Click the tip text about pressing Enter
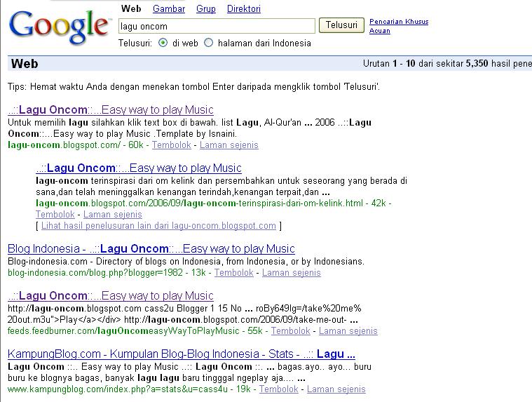Viewport: 532px width, 402px height. (x=193, y=86)
